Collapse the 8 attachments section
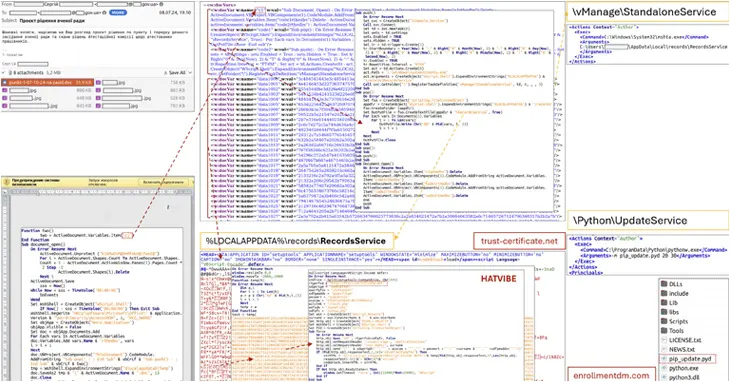 coord(4,73)
